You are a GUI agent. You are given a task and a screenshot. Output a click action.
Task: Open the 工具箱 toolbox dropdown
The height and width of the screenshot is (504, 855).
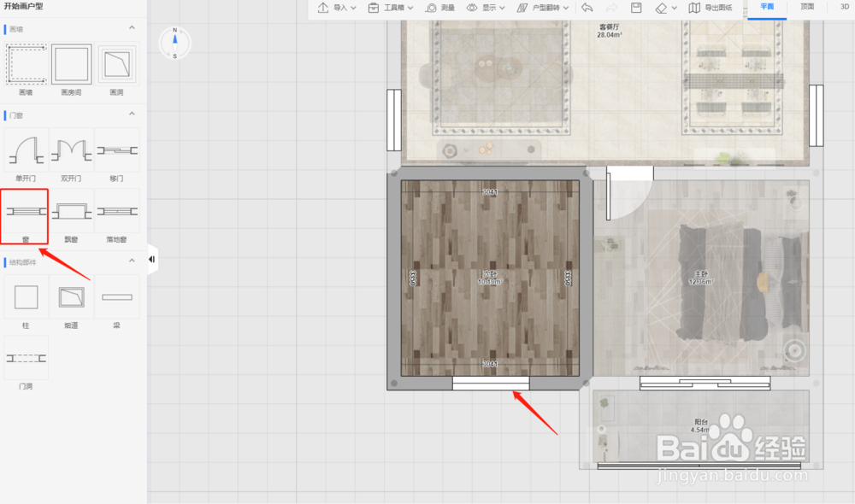click(391, 8)
